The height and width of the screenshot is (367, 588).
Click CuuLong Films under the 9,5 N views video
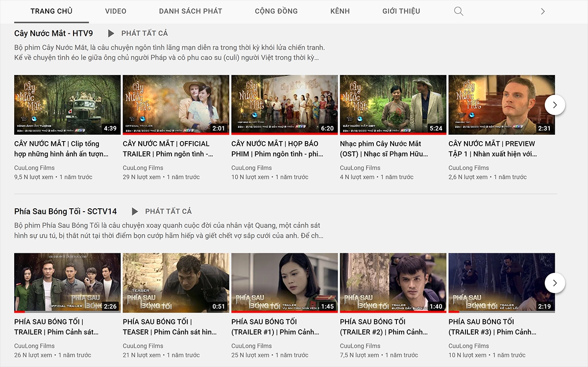(x=34, y=168)
